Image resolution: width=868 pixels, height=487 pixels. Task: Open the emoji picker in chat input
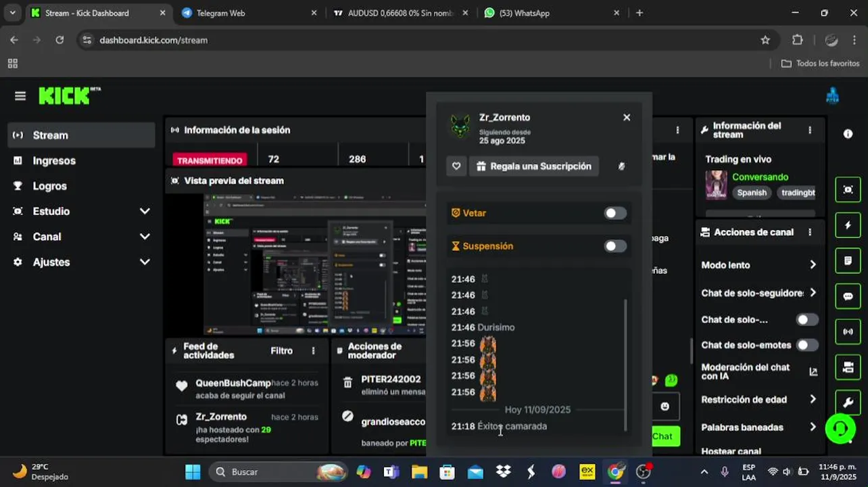pos(665,407)
